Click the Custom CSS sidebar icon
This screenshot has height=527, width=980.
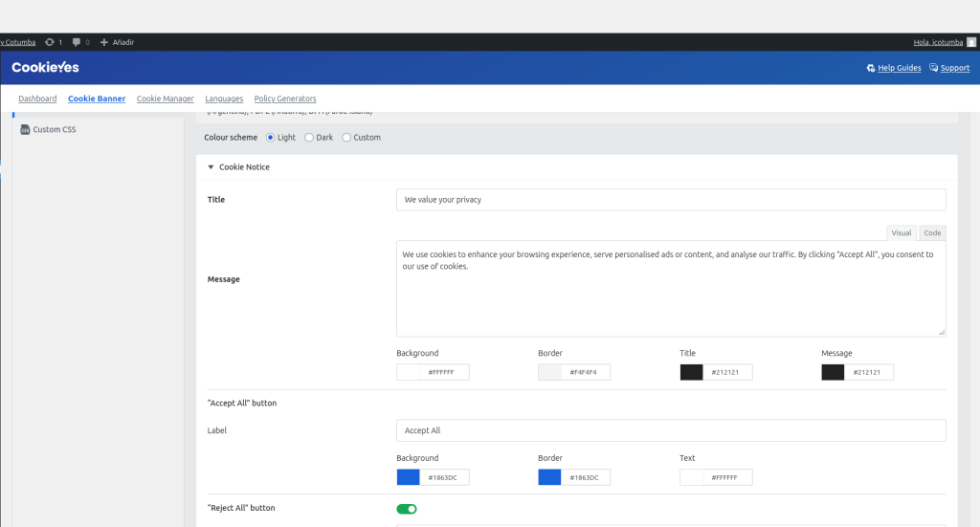click(25, 130)
